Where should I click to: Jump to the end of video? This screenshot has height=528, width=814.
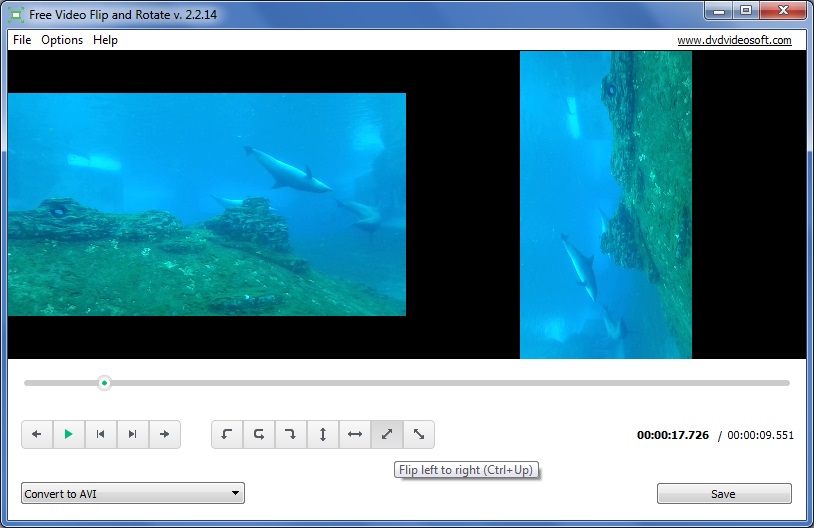133,434
